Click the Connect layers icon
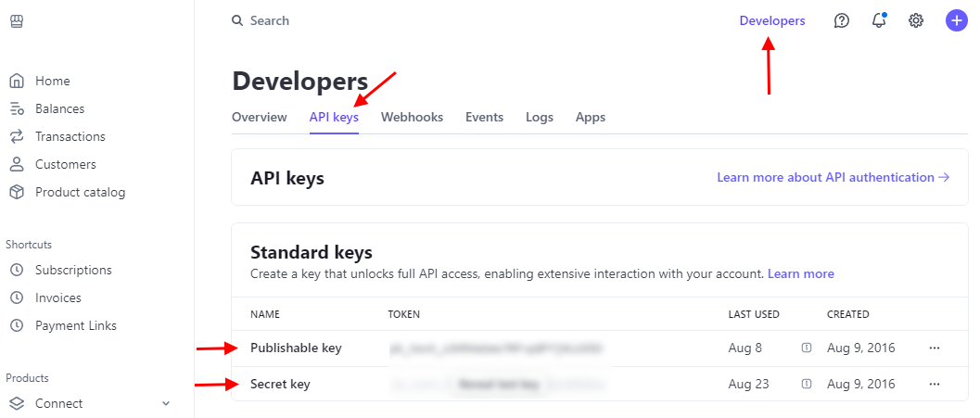This screenshot has height=418, width=980. 17,403
